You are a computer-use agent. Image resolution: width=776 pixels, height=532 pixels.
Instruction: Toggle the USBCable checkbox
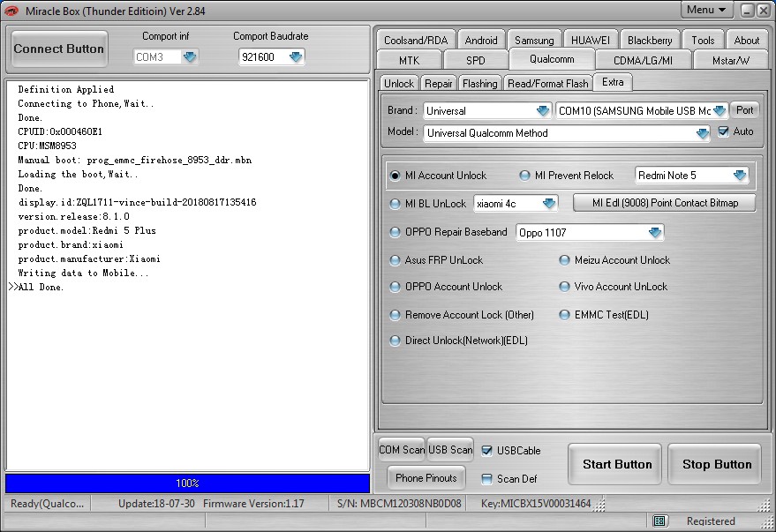[x=486, y=451]
